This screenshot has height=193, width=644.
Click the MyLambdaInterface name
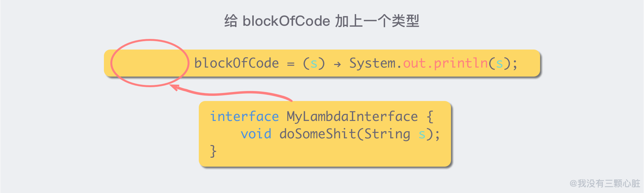pyautogui.click(x=352, y=116)
